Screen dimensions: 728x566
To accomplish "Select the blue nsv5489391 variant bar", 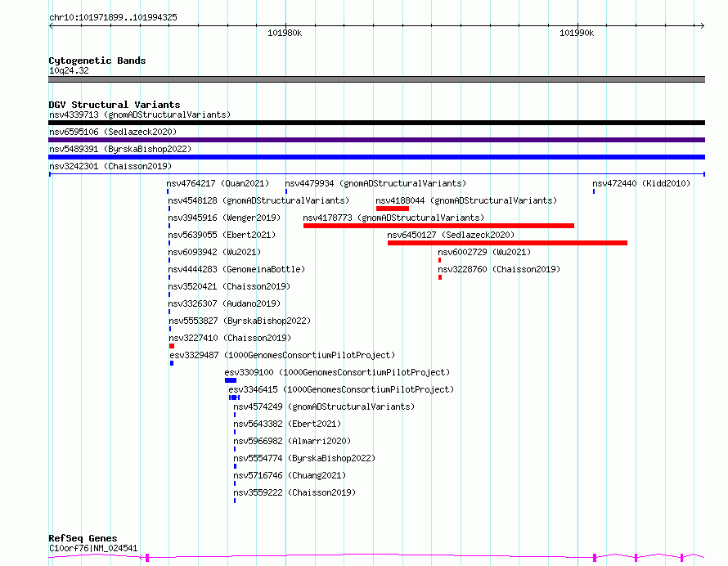I will click(376, 157).
